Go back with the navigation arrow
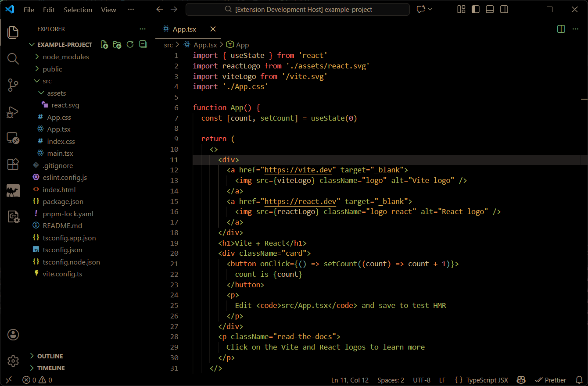588x386 pixels. 160,9
